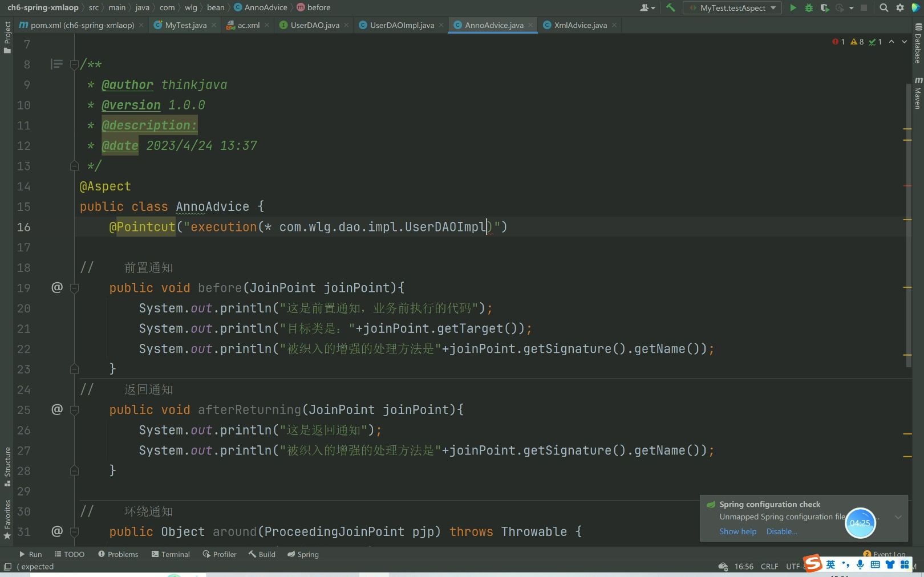Click 'Disable...' in Spring notification

(781, 531)
